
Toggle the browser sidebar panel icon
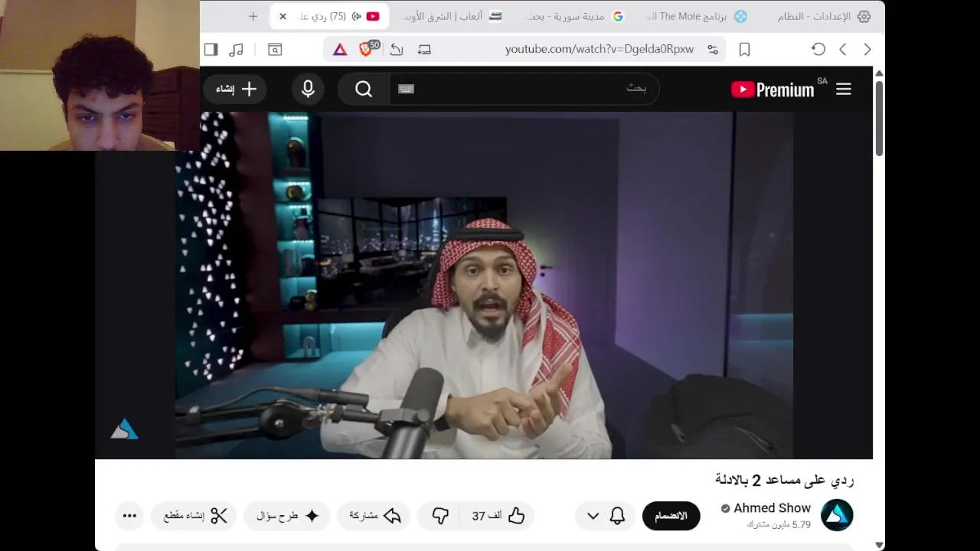211,49
